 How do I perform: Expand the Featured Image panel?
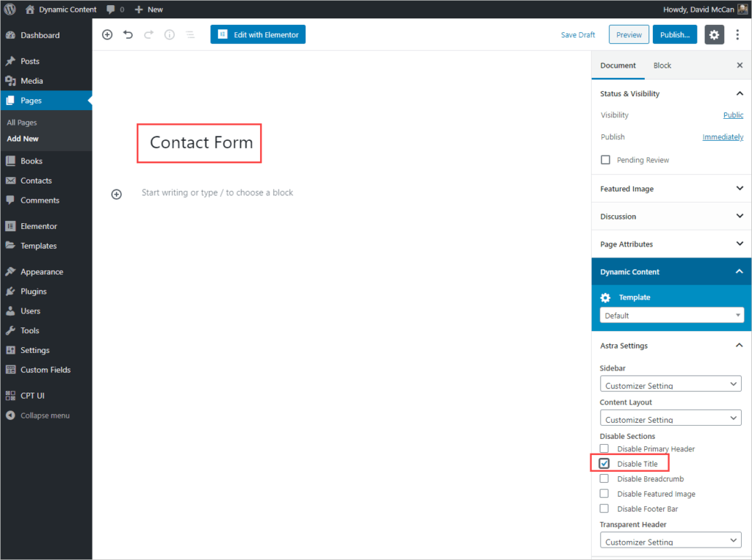(x=671, y=189)
